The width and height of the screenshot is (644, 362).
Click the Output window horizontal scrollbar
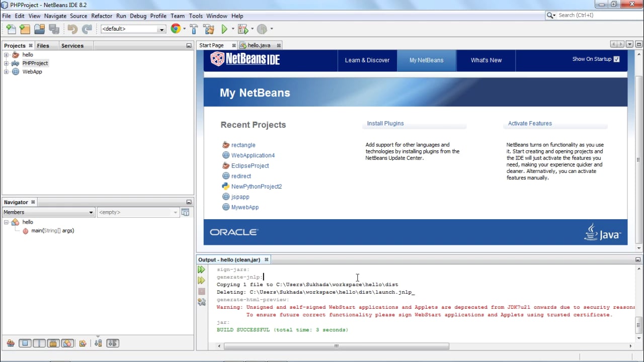[336, 346]
